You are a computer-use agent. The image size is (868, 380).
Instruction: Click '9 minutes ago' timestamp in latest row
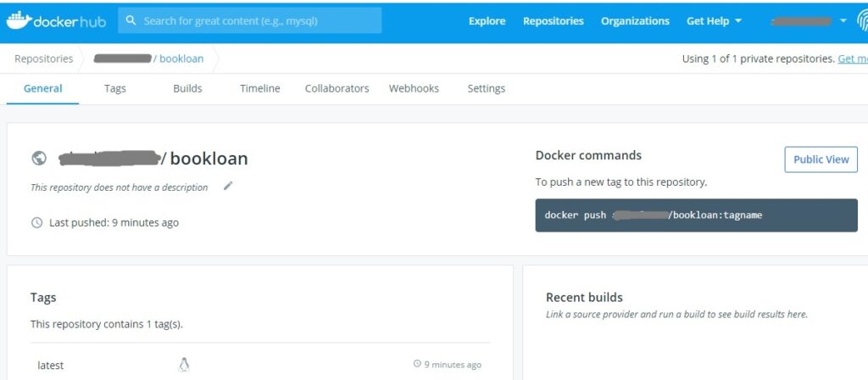click(x=453, y=365)
